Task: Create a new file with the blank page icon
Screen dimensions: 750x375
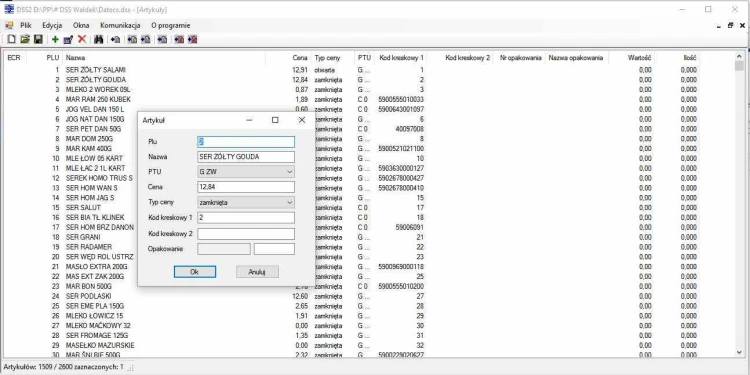Action: coord(12,40)
